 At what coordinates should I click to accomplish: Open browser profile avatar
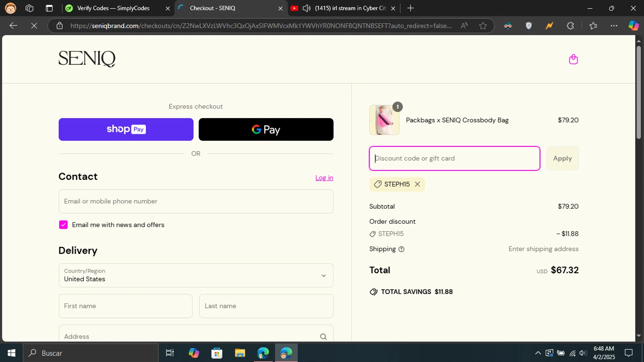coord(10,8)
